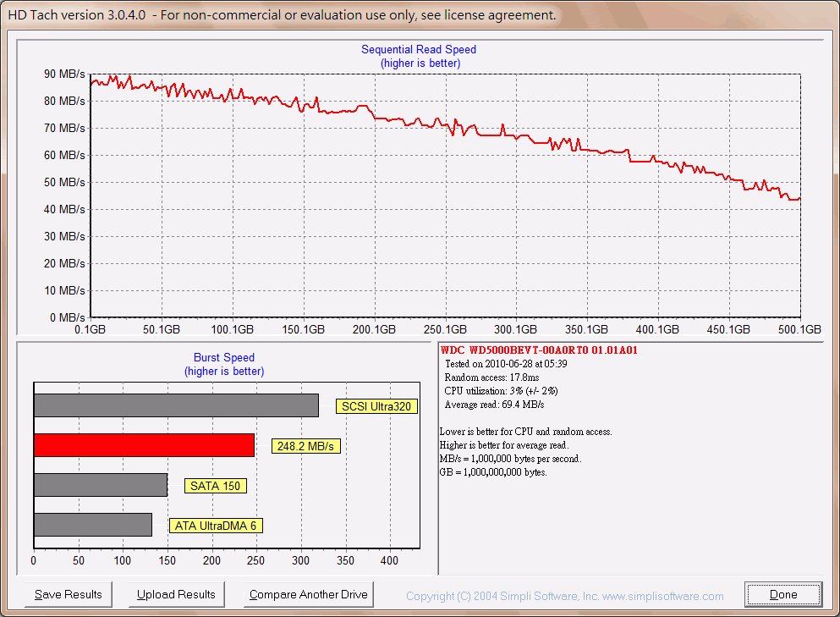The width and height of the screenshot is (840, 617).
Task: Click the 0 MB/s axis label
Action: [68, 317]
